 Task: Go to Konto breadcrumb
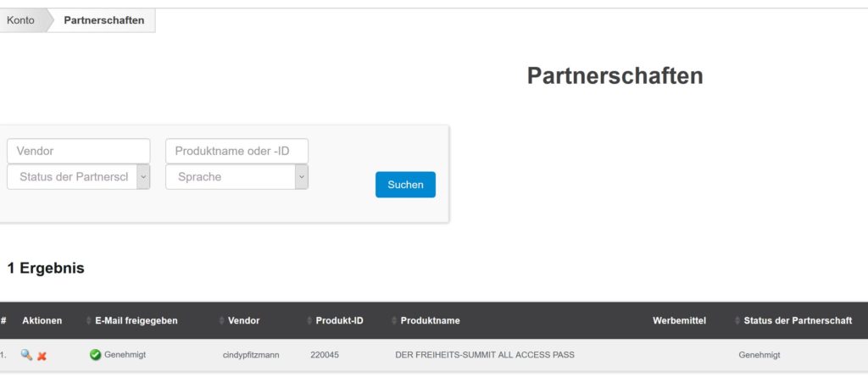point(20,20)
